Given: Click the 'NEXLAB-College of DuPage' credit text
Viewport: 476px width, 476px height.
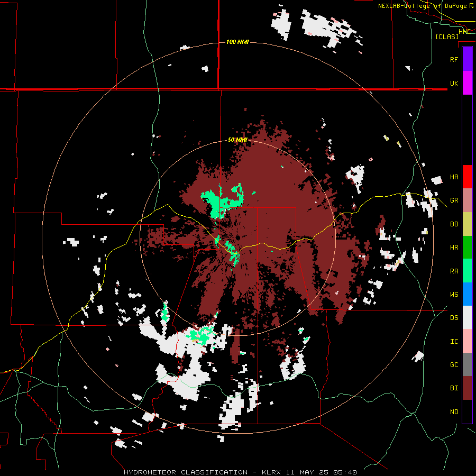Looking at the screenshot, I should point(422,6).
